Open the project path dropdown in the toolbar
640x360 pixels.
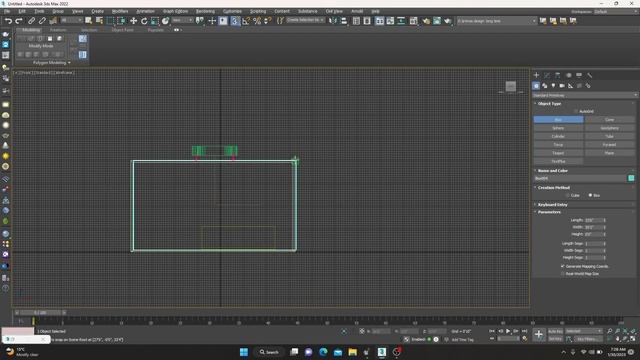(x=496, y=21)
